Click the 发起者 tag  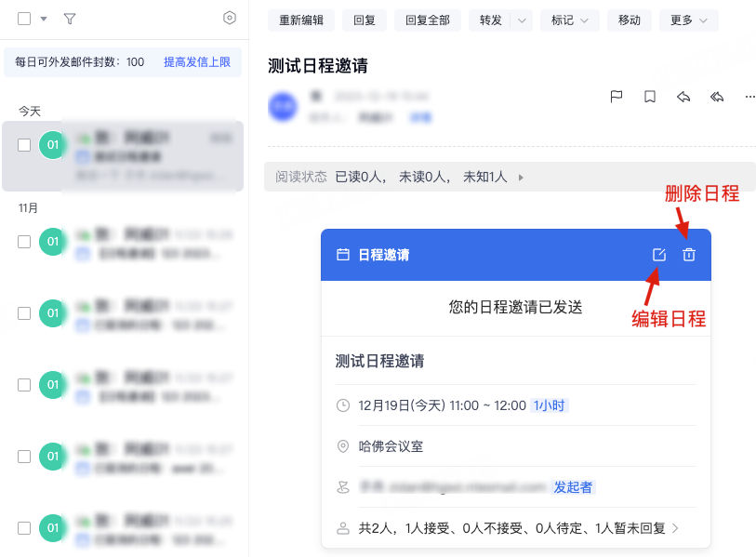click(x=573, y=487)
